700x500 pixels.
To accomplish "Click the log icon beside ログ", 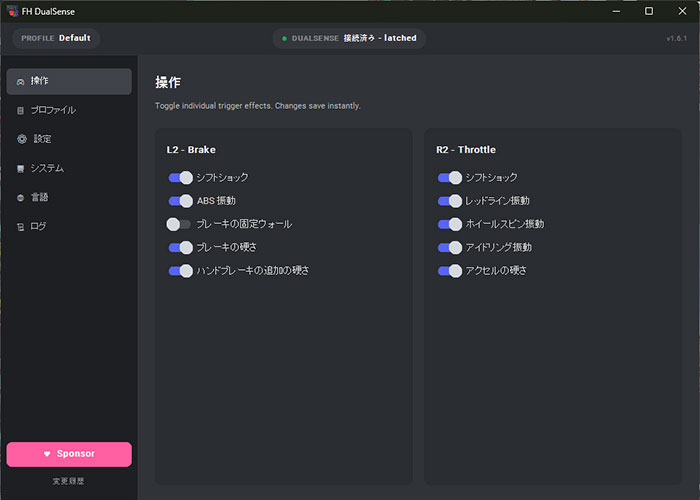I will coord(21,227).
